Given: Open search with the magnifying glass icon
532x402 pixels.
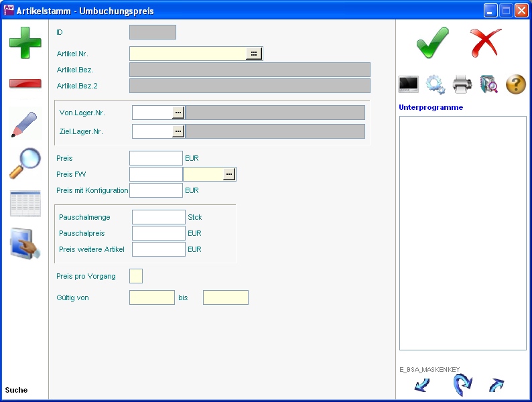Looking at the screenshot, I should point(25,163).
